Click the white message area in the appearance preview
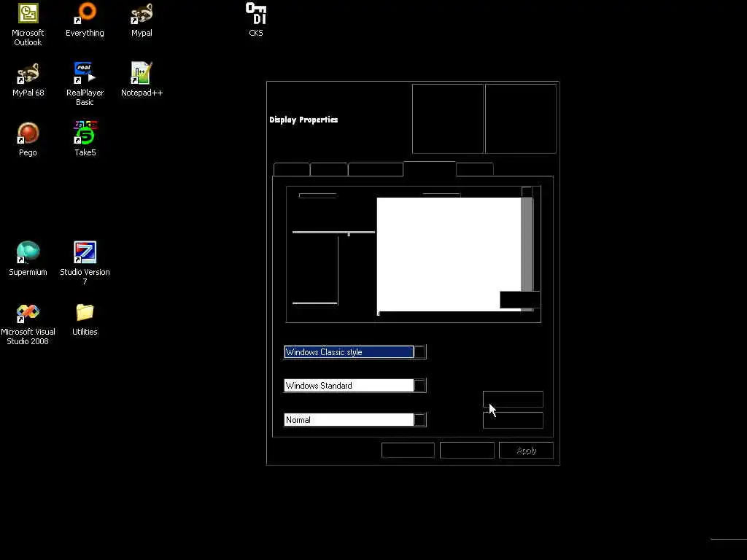Viewport: 747px width, 560px height. pos(449,254)
